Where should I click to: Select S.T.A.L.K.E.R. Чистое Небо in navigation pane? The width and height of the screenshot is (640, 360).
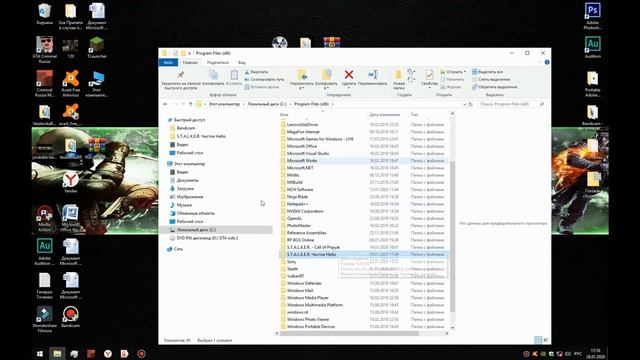click(x=201, y=136)
